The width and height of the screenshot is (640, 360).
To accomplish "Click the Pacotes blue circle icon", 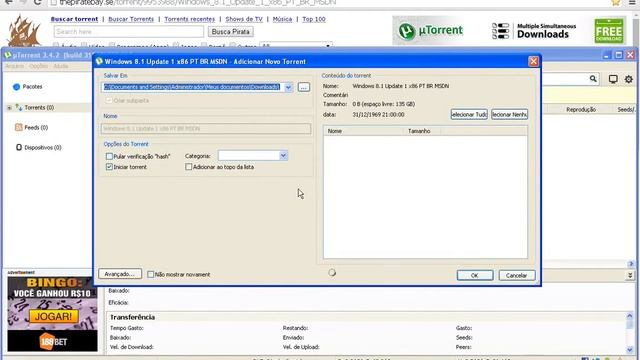I will click(16, 87).
